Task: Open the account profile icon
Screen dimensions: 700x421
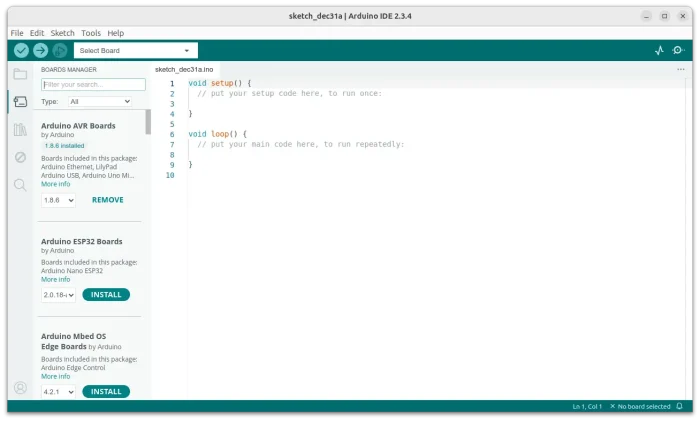Action: coord(20,388)
